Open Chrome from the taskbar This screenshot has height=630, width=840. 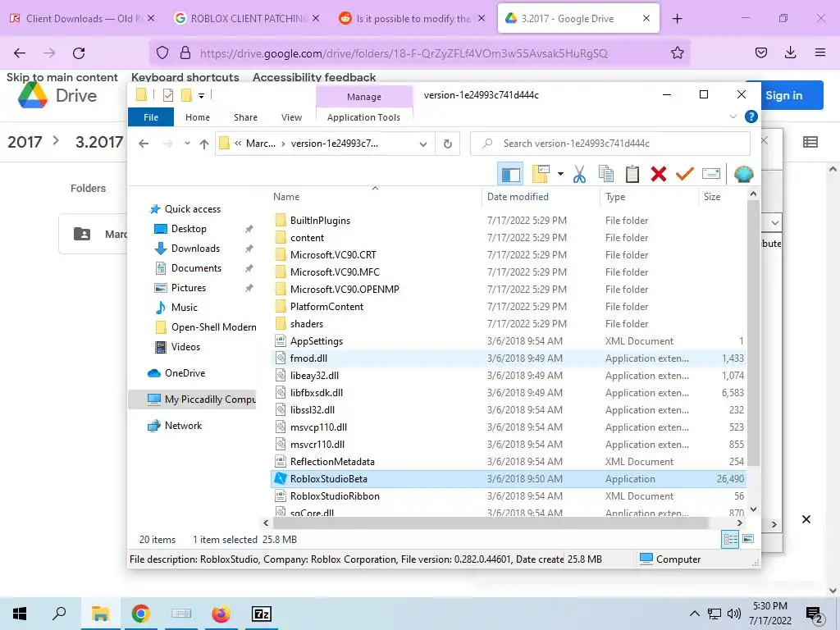coord(140,614)
